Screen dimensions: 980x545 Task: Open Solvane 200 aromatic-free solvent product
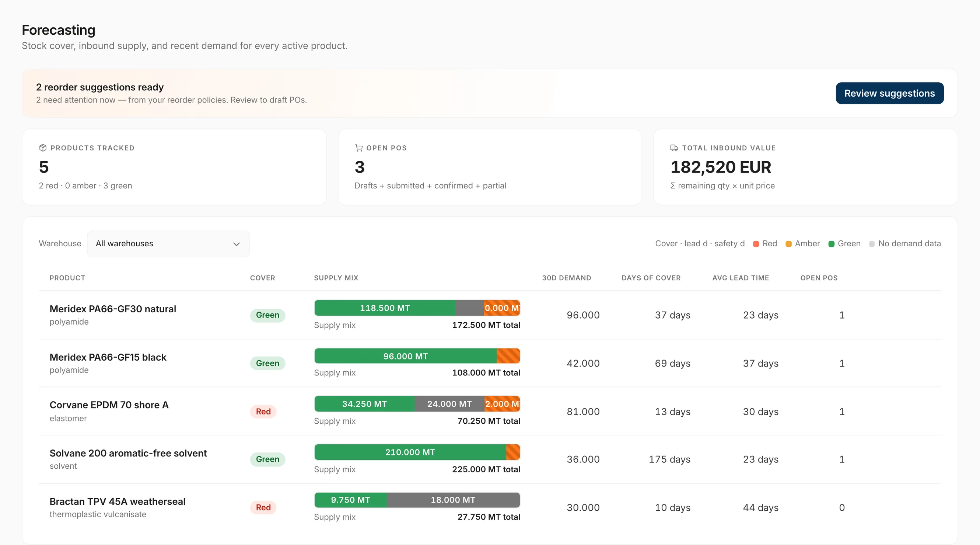128,453
